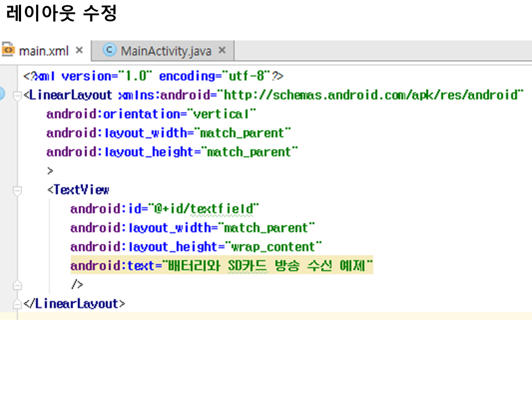
Task: Close the main.xml editor tab
Action: pyautogui.click(x=79, y=50)
